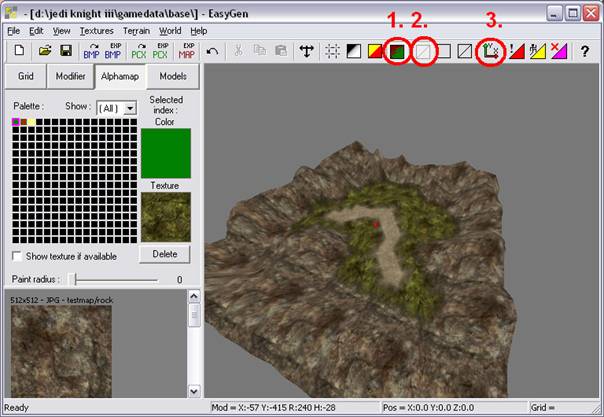Click the Paste clipboard icon

pos(281,50)
